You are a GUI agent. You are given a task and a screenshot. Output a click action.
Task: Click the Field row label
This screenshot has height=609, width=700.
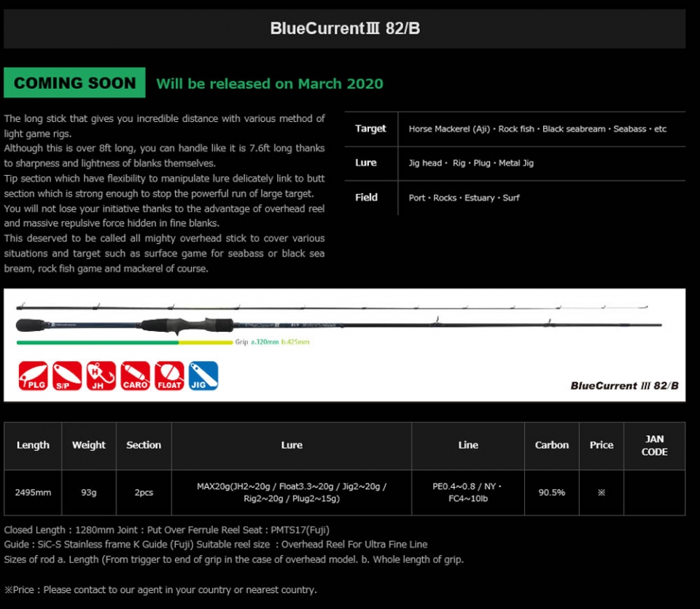[x=366, y=198]
